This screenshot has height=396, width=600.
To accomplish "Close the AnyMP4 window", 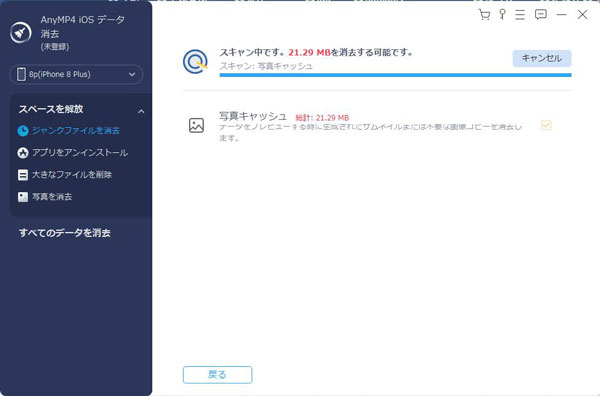I will [x=582, y=15].
